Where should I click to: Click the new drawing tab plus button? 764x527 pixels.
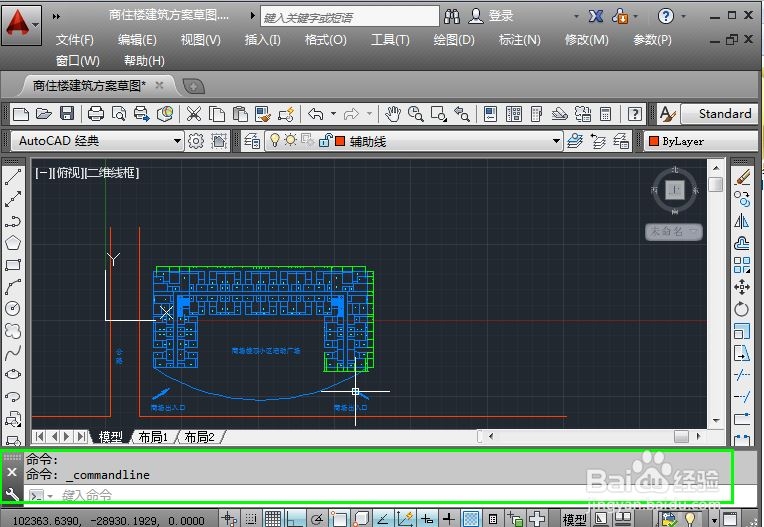click(x=193, y=87)
